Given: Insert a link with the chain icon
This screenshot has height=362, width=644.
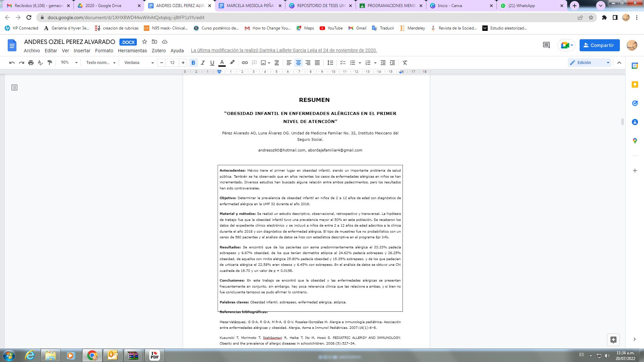Looking at the screenshot, I should coord(245,63).
